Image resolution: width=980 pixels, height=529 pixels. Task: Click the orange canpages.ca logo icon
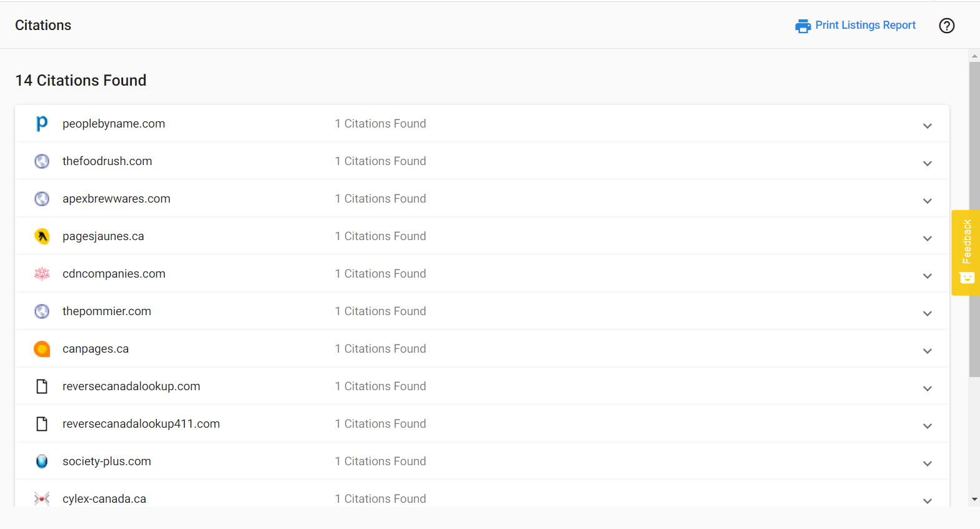42,349
